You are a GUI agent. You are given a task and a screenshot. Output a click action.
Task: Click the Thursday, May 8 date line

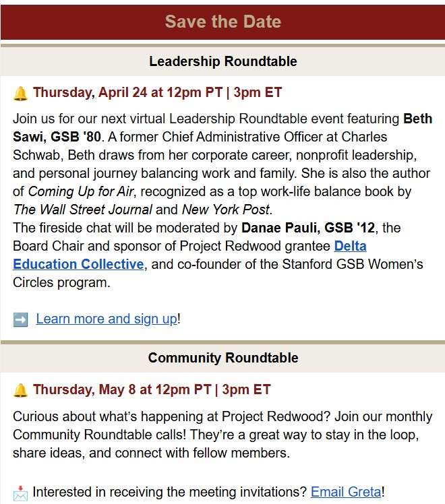click(152, 389)
